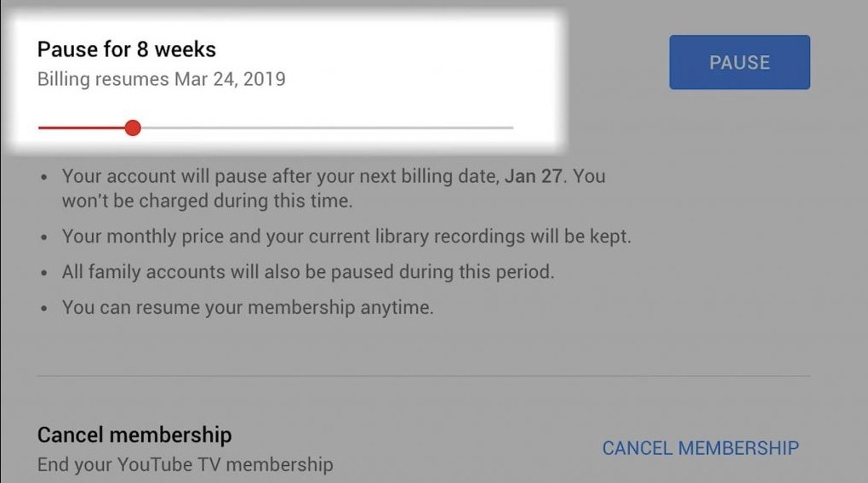Screen dimensions: 868x483
Task: Click the blue PAUSE button
Action: [740, 62]
